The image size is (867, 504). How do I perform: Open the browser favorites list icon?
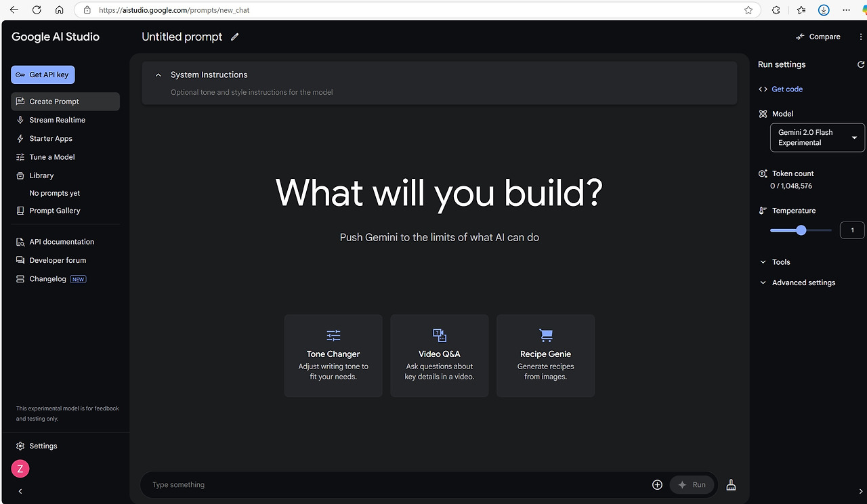point(801,10)
